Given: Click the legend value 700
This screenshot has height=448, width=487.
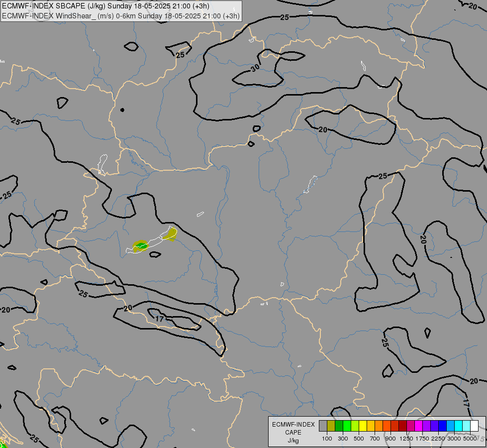Looking at the screenshot, I should [x=375, y=439].
